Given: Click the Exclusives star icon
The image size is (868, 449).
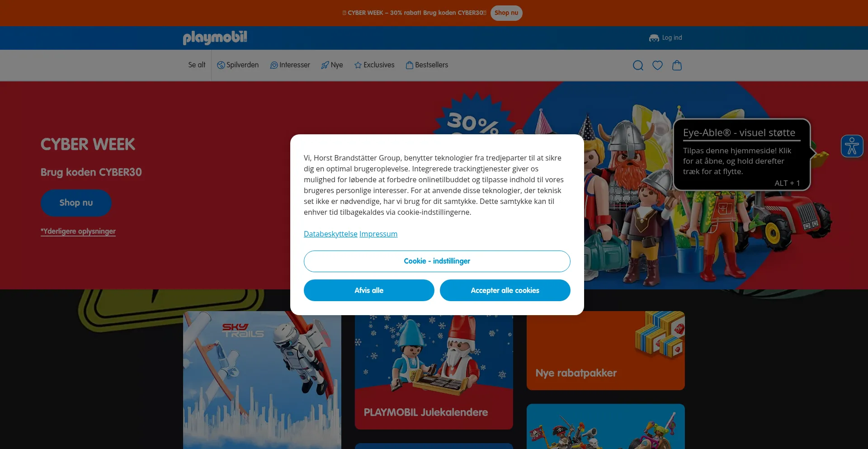Looking at the screenshot, I should point(358,65).
